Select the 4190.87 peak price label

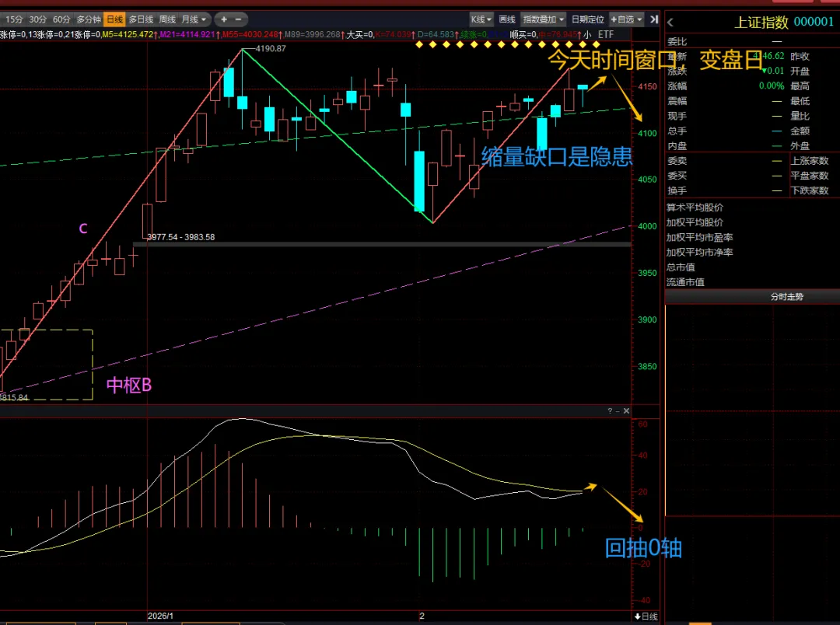pos(271,48)
